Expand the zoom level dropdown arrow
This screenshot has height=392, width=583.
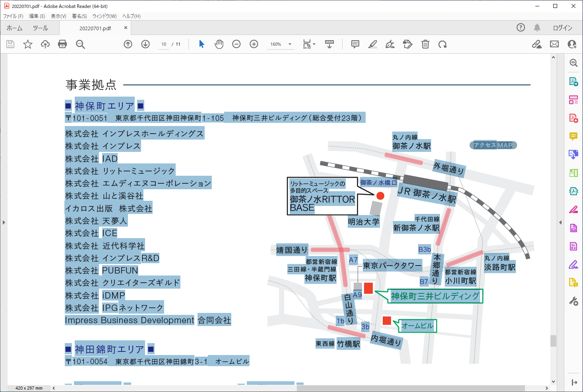point(290,44)
